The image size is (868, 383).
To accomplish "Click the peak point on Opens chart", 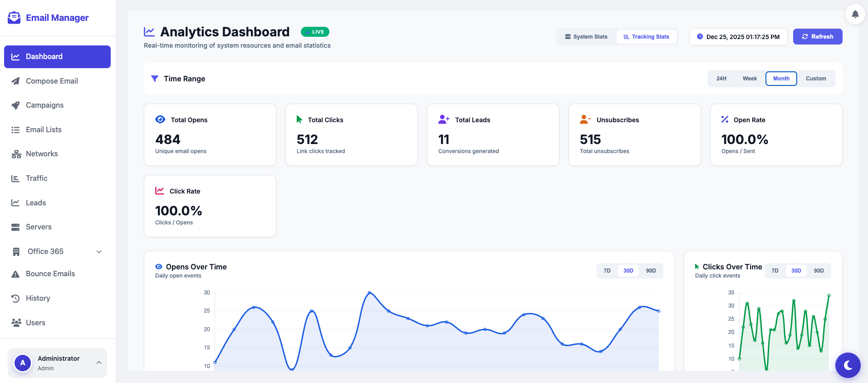I will [x=369, y=293].
